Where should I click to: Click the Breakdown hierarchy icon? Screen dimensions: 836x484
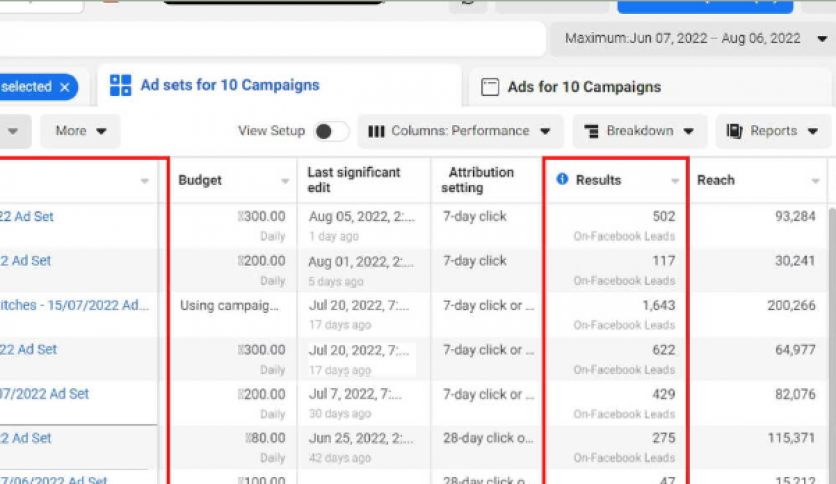[591, 131]
